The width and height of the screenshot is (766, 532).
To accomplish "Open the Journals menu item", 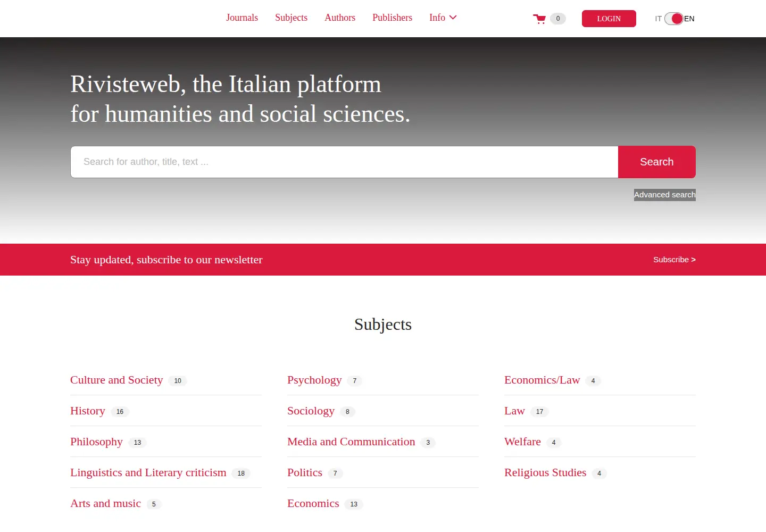I will click(242, 18).
